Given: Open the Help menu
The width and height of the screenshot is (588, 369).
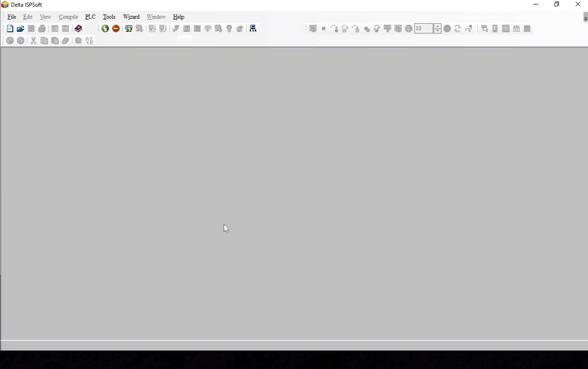Looking at the screenshot, I should click(x=179, y=17).
